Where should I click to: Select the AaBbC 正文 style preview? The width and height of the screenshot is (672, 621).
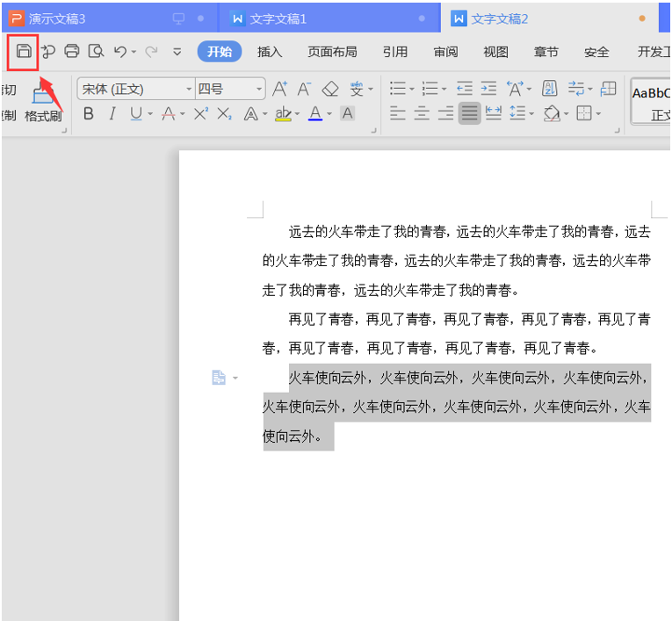click(651, 102)
